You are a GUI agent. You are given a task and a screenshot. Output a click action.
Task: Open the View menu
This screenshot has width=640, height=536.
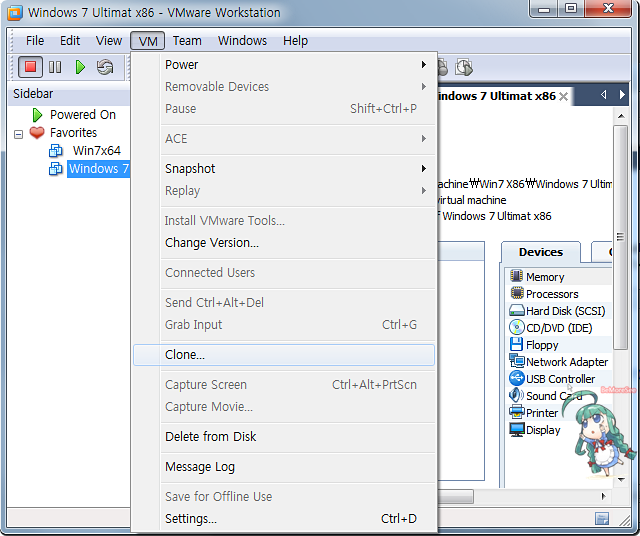click(x=109, y=41)
